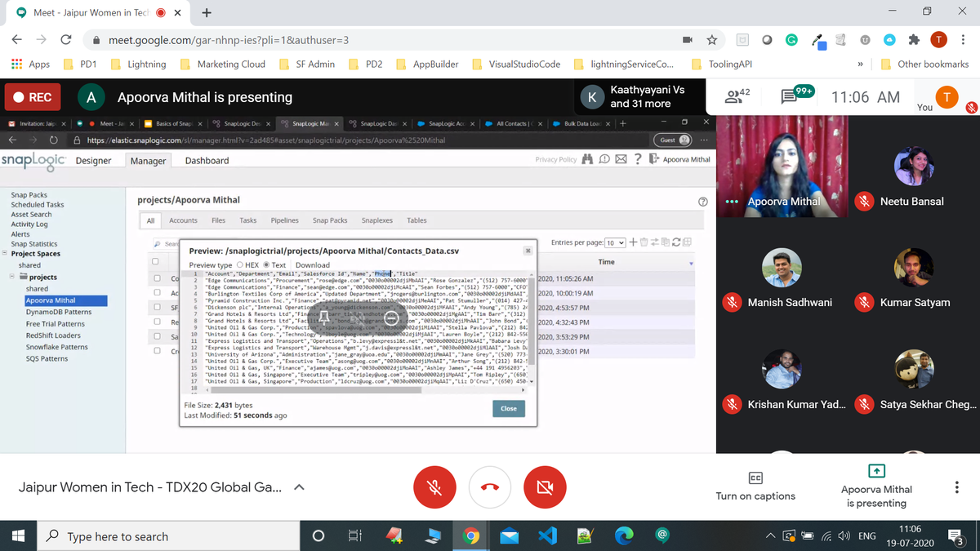Open the participants list showing 42
This screenshot has width=980, height=551.
pos(737,96)
